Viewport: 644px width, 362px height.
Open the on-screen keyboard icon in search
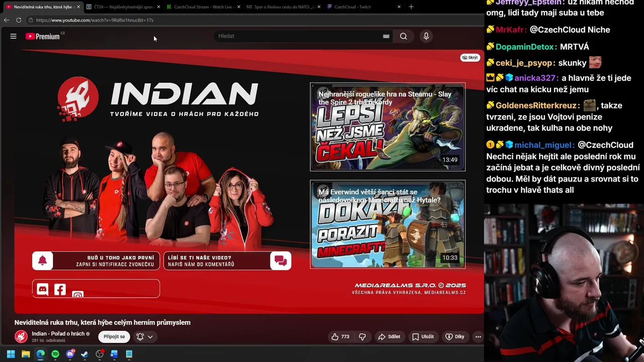[386, 36]
